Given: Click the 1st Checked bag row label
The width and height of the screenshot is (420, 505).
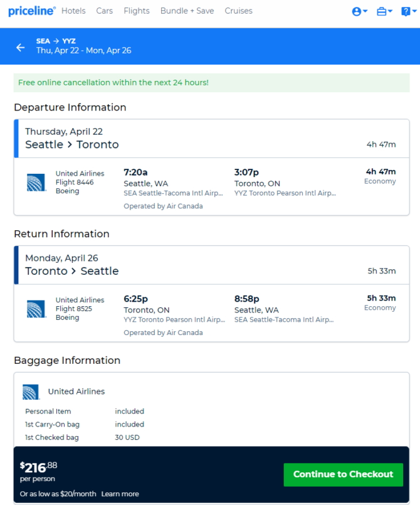Looking at the screenshot, I should [x=52, y=437].
